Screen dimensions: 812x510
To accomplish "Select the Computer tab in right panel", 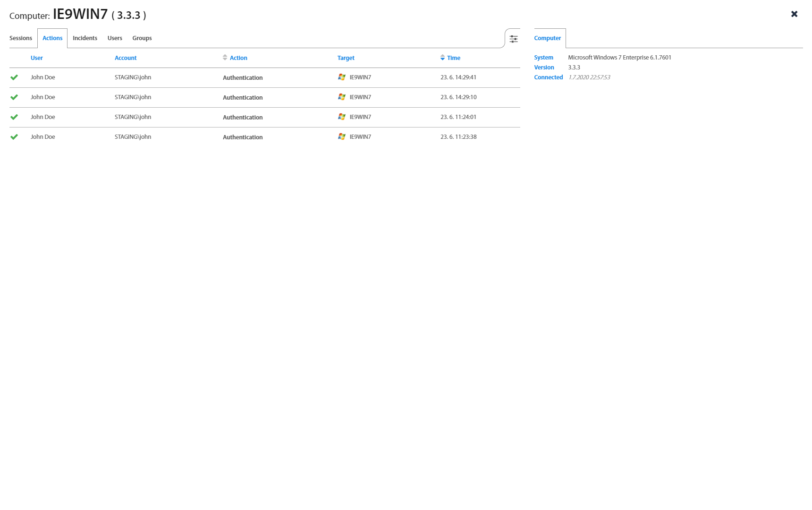I will point(547,38).
